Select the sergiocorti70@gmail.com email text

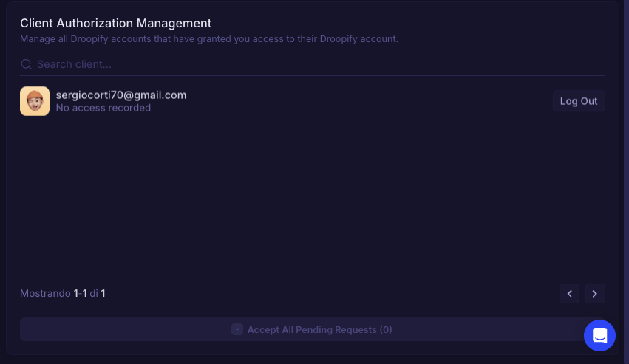coord(121,95)
